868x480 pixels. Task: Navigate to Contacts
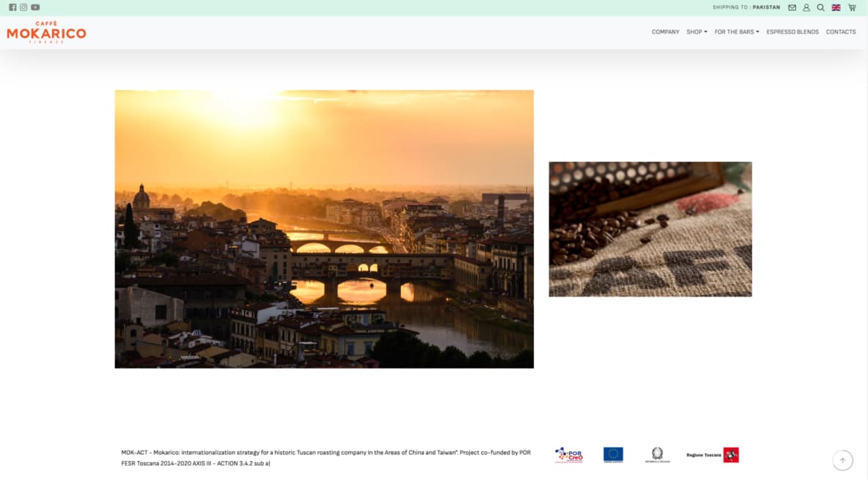point(841,32)
